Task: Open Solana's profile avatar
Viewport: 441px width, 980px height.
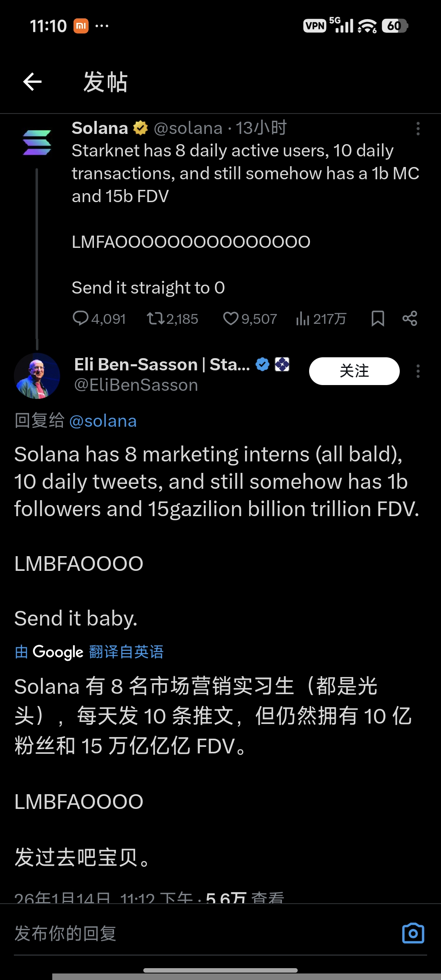Action: click(37, 143)
